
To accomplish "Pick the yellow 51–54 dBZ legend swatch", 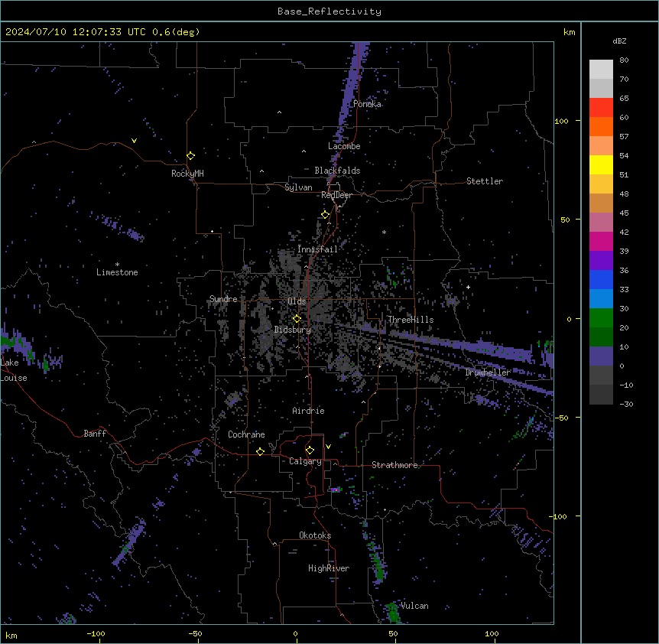I will coord(601,164).
